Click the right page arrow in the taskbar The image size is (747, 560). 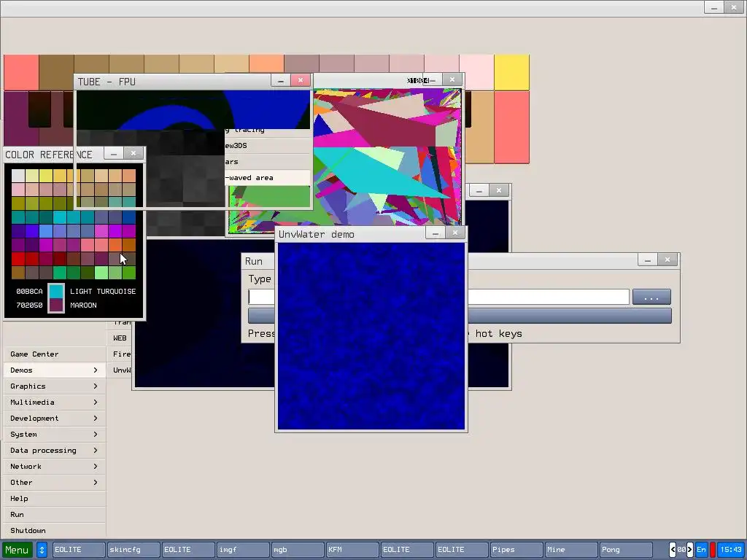690,550
